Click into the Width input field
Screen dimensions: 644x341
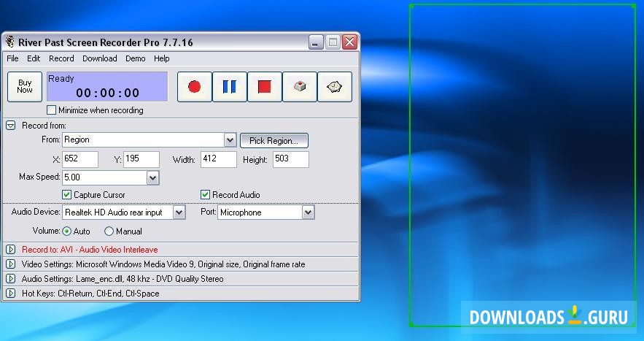[218, 160]
